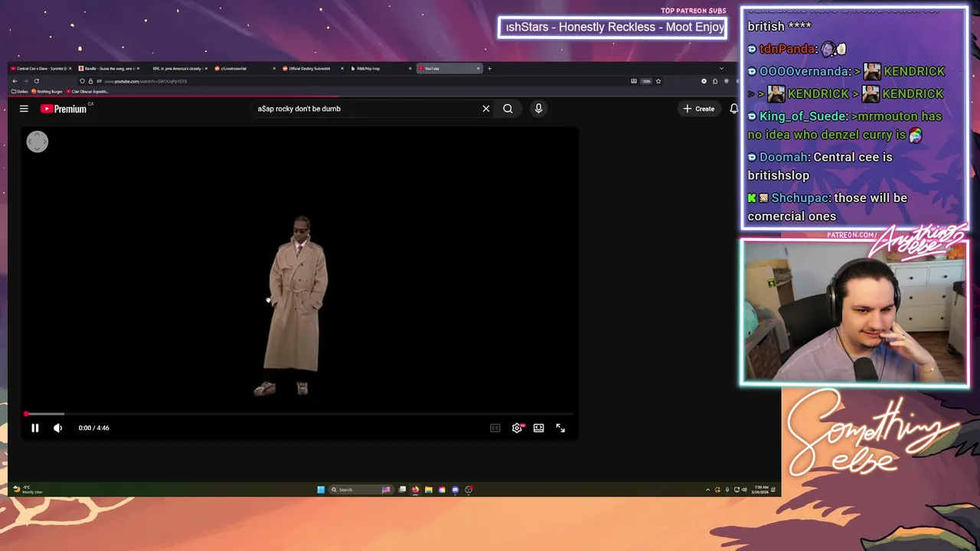Open the Nothing Burger bookmark
The height and width of the screenshot is (551, 980).
(x=47, y=91)
